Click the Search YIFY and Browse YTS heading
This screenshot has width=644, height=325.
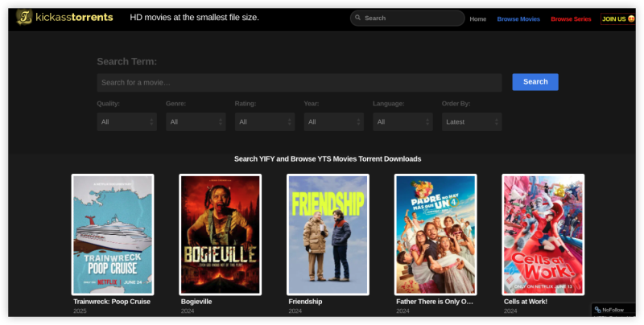click(328, 158)
